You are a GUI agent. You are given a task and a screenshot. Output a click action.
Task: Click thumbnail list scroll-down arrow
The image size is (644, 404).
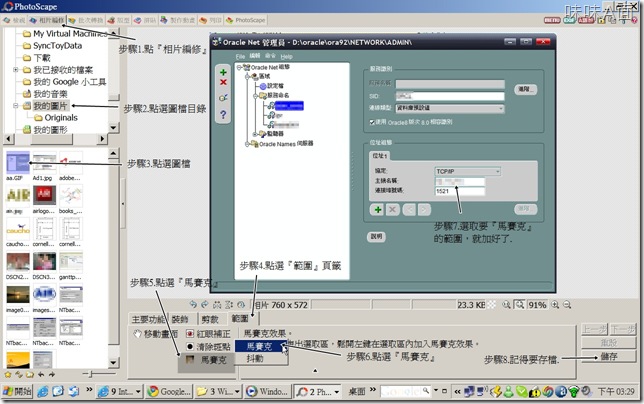click(113, 363)
